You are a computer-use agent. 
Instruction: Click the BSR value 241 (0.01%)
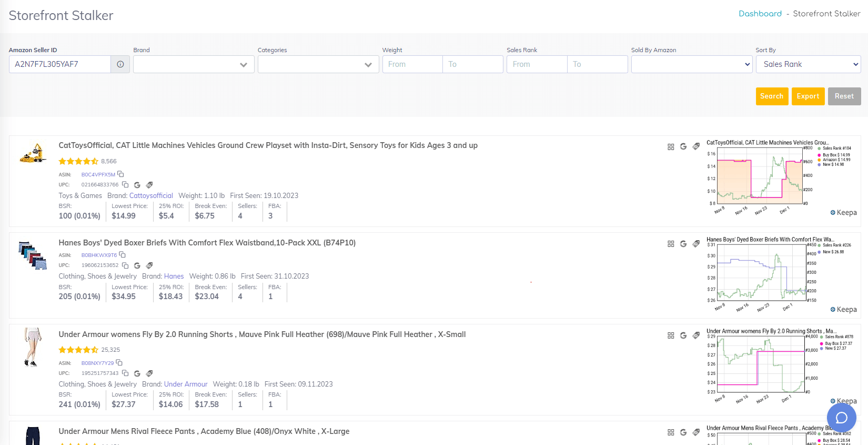[x=79, y=404]
